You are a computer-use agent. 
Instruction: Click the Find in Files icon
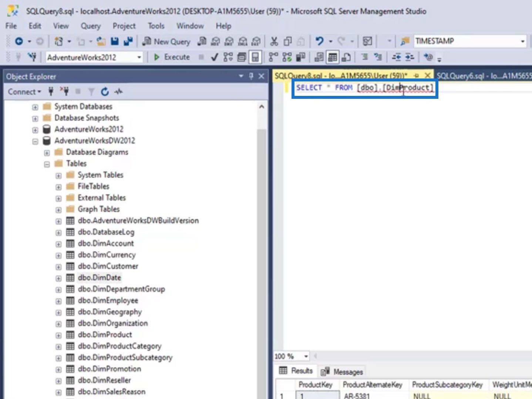click(x=405, y=41)
